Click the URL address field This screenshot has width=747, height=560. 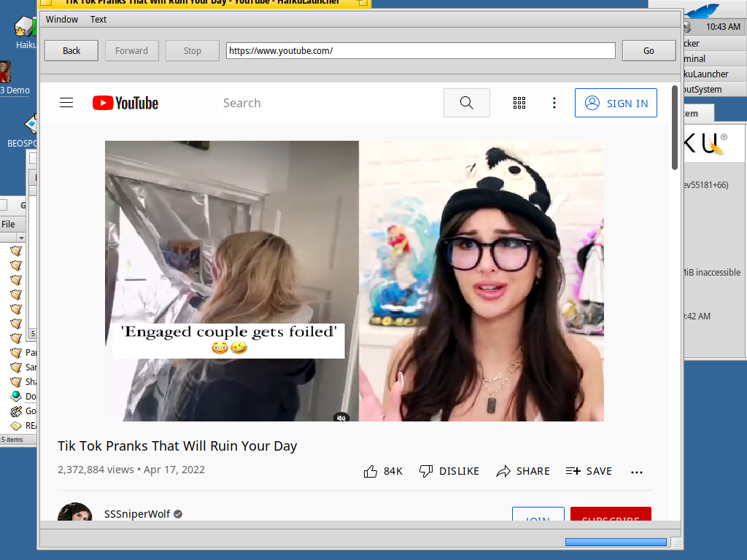coord(420,50)
